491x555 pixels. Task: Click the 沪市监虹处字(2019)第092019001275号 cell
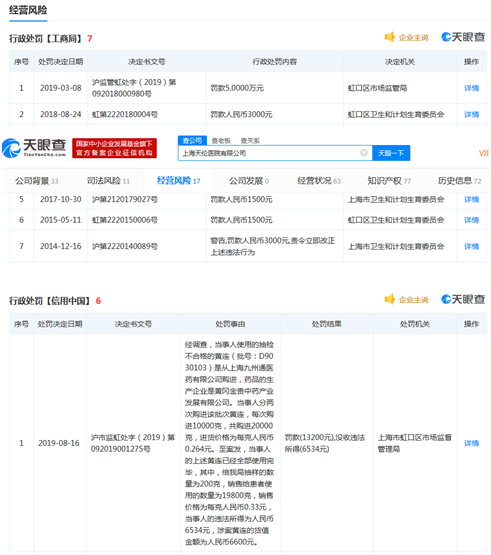point(133,443)
